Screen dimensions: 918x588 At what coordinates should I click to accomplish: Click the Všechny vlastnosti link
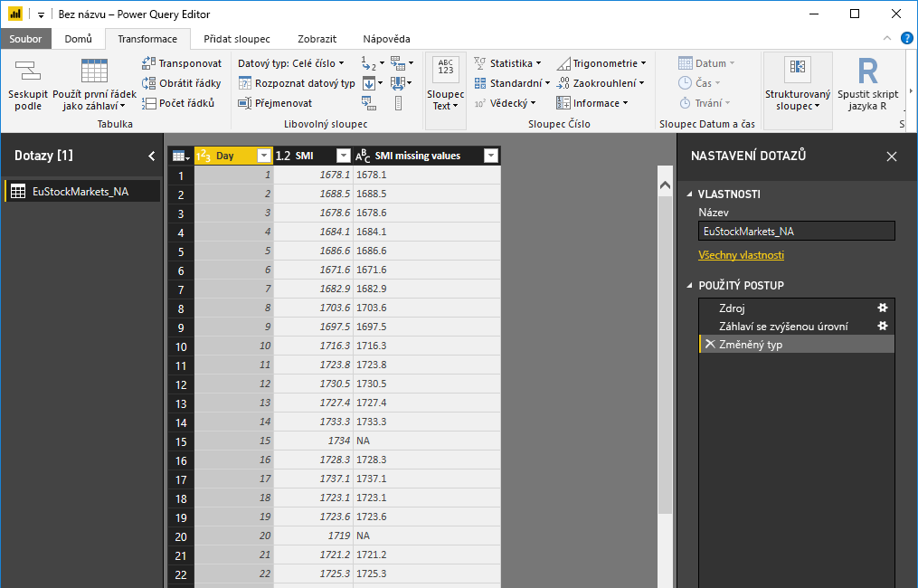point(740,254)
